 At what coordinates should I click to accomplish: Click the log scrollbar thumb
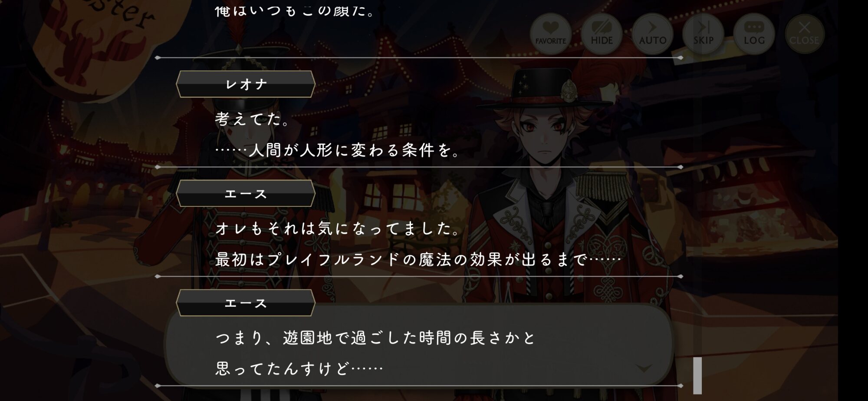(x=697, y=375)
